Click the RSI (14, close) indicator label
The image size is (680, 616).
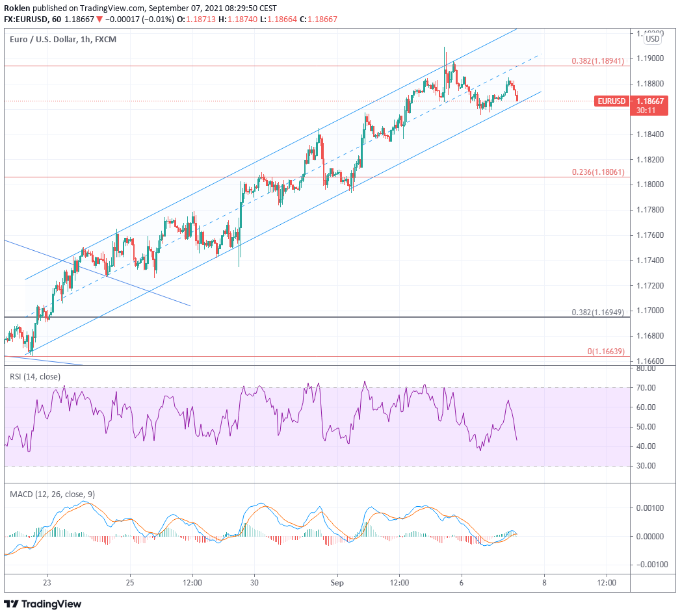click(x=35, y=377)
